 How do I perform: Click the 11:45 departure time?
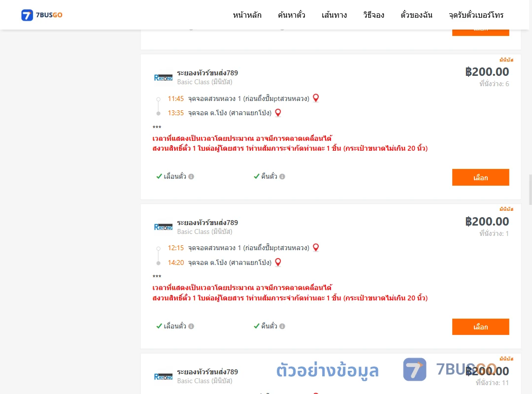click(x=176, y=99)
